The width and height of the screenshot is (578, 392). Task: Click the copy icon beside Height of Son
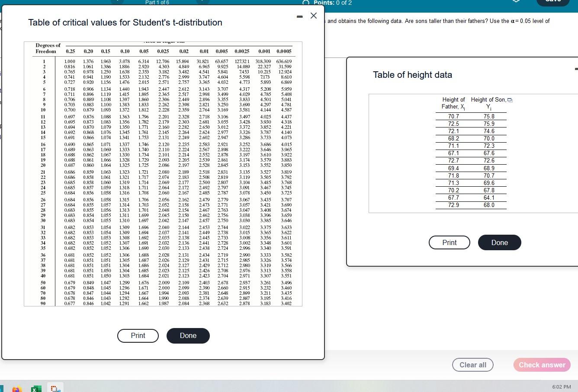[510, 100]
